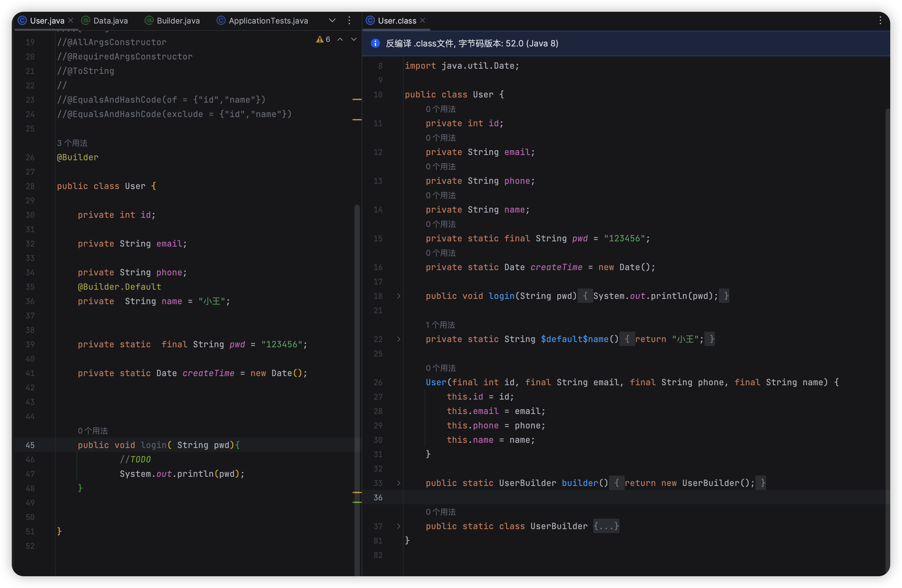Click the 3 usages hint above @Builder
Viewport: 902px width, 588px height.
tap(72, 143)
